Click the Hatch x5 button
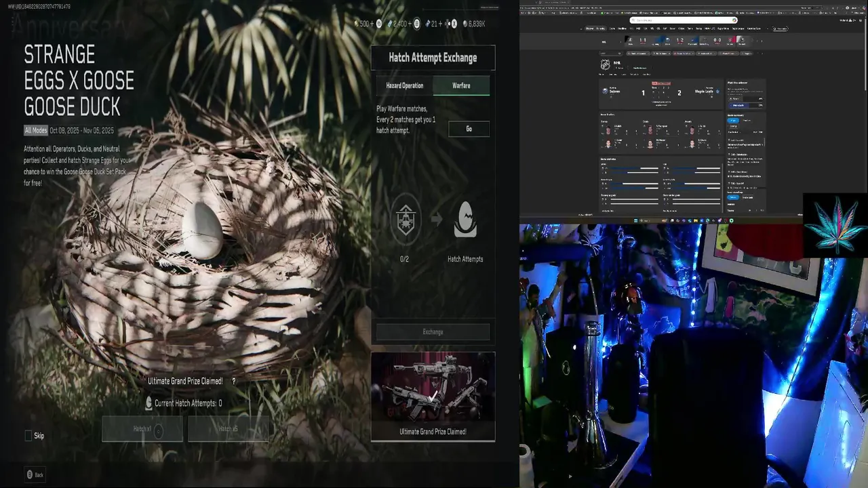 tap(228, 429)
